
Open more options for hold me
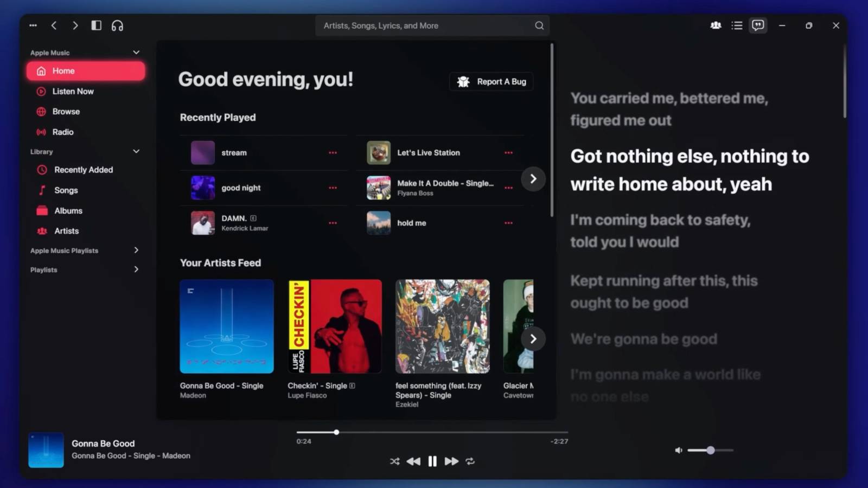[508, 223]
